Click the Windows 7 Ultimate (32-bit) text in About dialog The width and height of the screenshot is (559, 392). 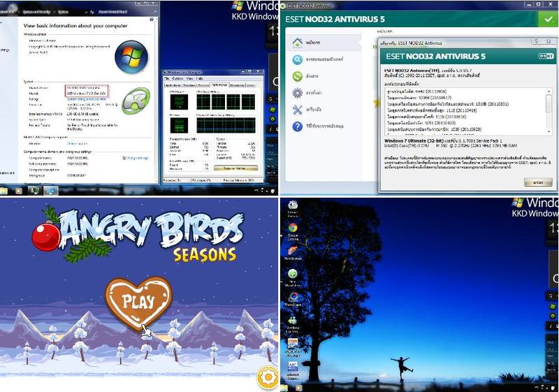point(414,141)
